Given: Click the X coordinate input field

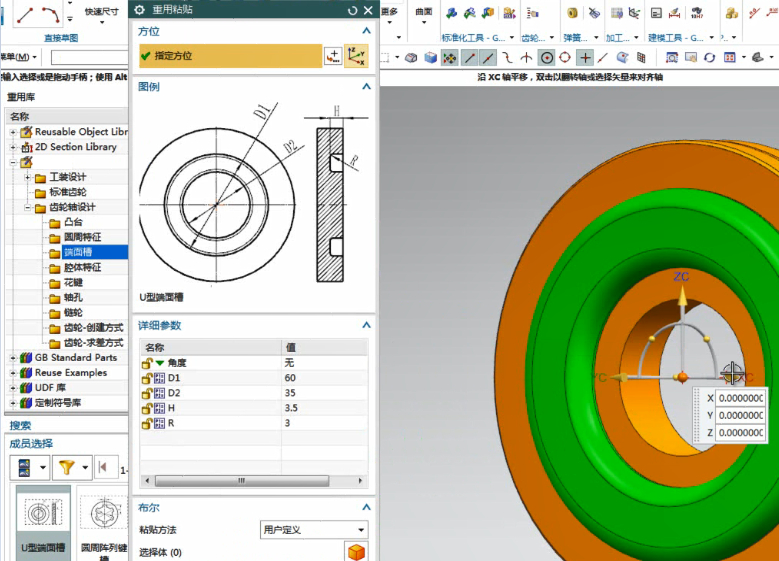Looking at the screenshot, I should (741, 398).
